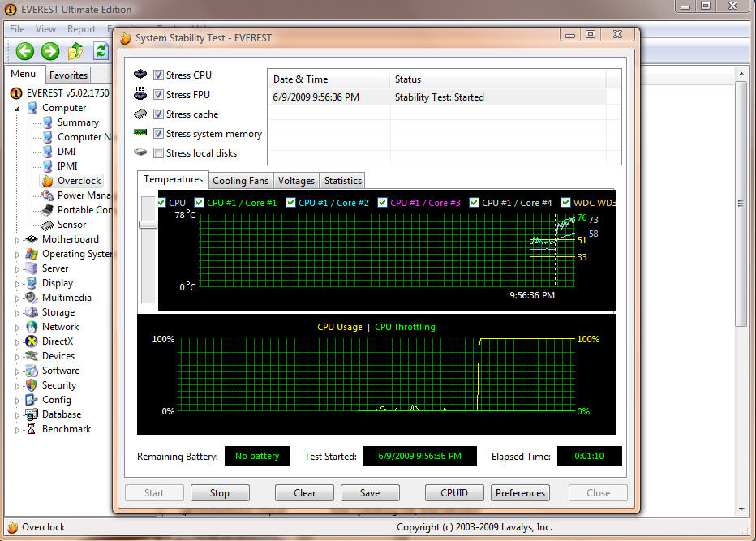Click the Motherboard icon in tree

[32, 239]
